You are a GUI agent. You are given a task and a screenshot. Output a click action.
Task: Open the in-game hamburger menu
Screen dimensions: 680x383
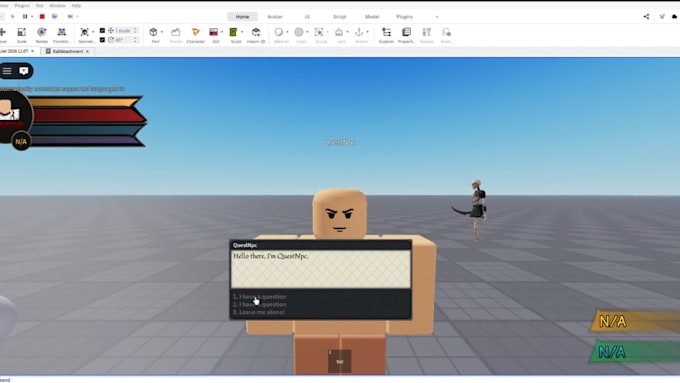7,71
